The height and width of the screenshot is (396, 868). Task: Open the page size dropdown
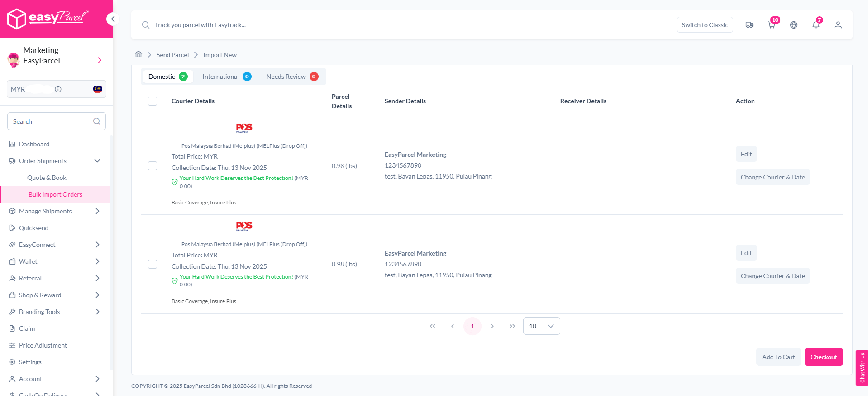click(x=541, y=326)
